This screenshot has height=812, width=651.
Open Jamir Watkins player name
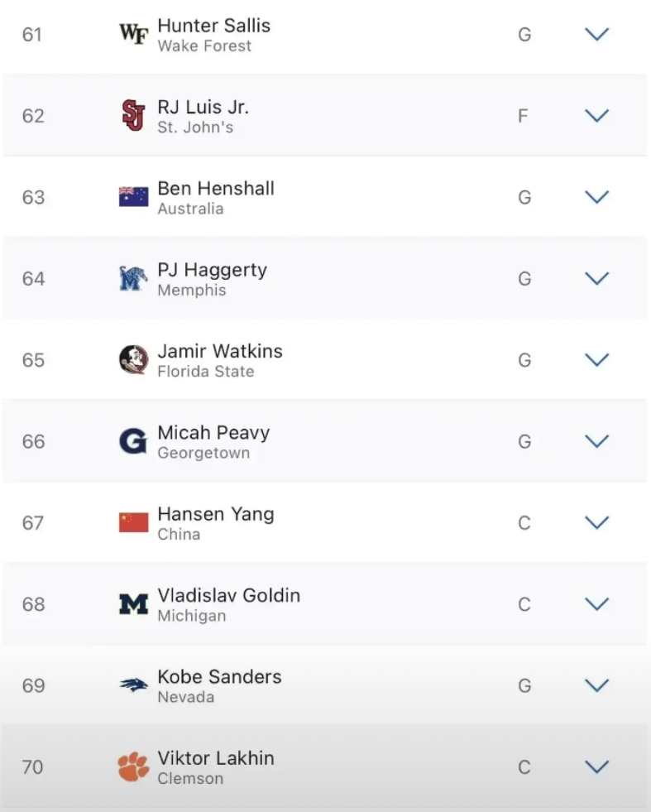(x=220, y=351)
